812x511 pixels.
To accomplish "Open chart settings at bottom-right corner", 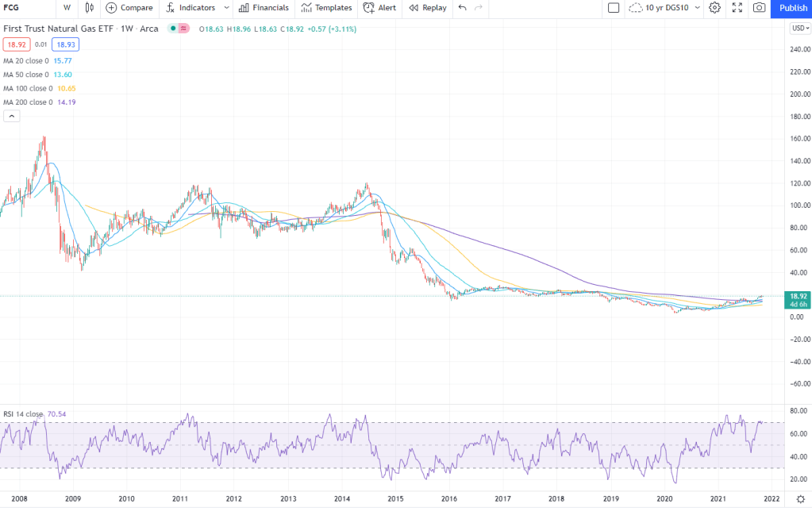I will click(x=799, y=498).
